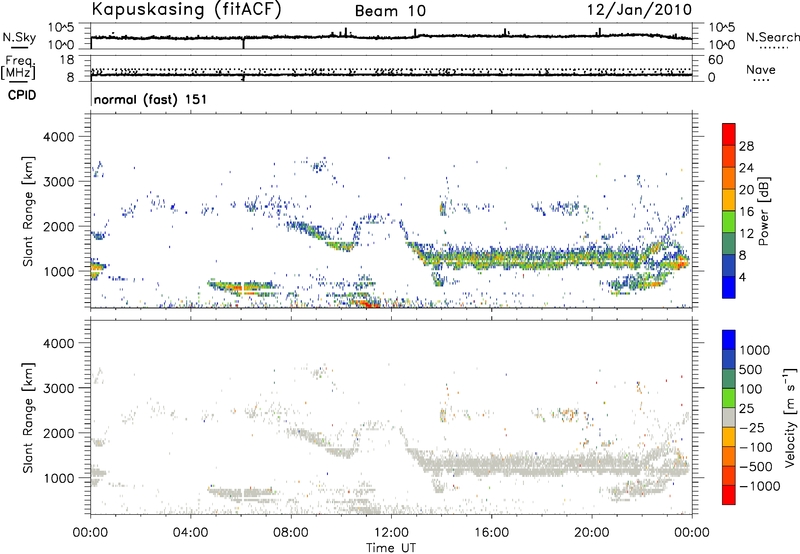
Task: Pick the gray ±25 velocity colorbar segment
Action: (x=729, y=417)
